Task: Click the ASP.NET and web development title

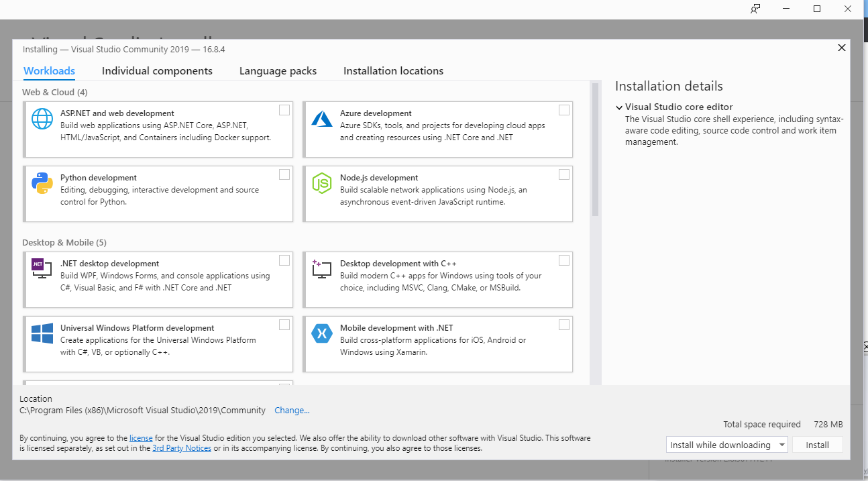Action: click(117, 113)
